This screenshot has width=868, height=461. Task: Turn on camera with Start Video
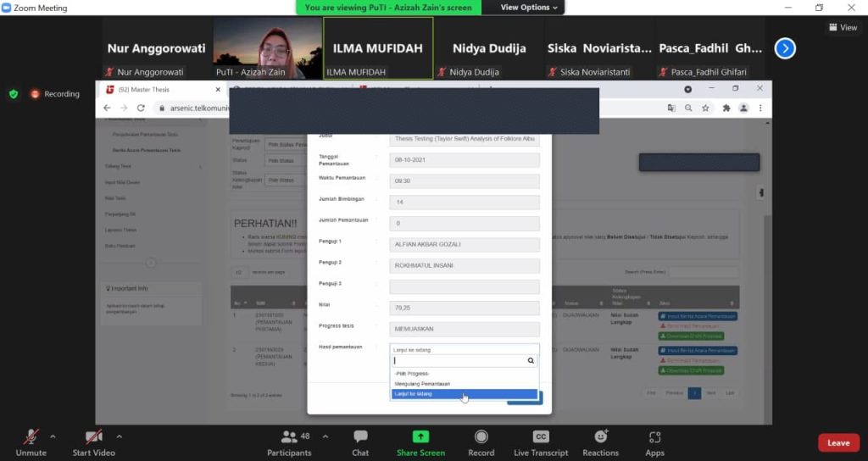pyautogui.click(x=93, y=437)
